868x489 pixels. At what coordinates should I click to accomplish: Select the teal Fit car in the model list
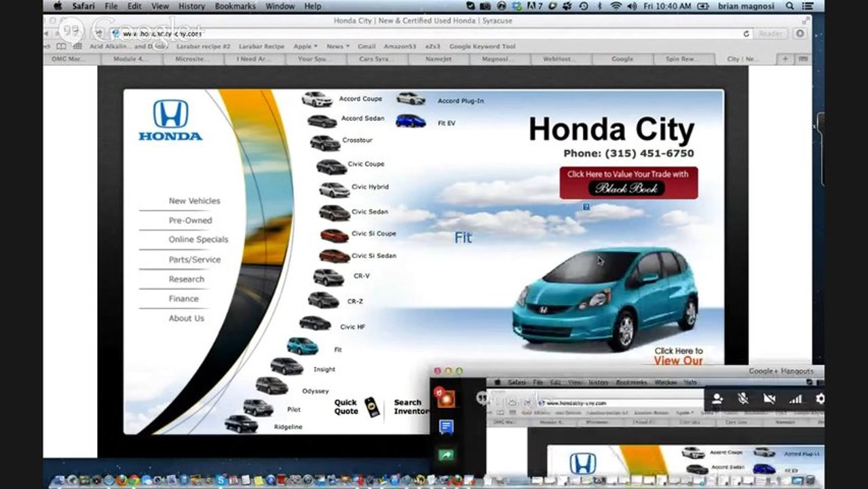(302, 346)
